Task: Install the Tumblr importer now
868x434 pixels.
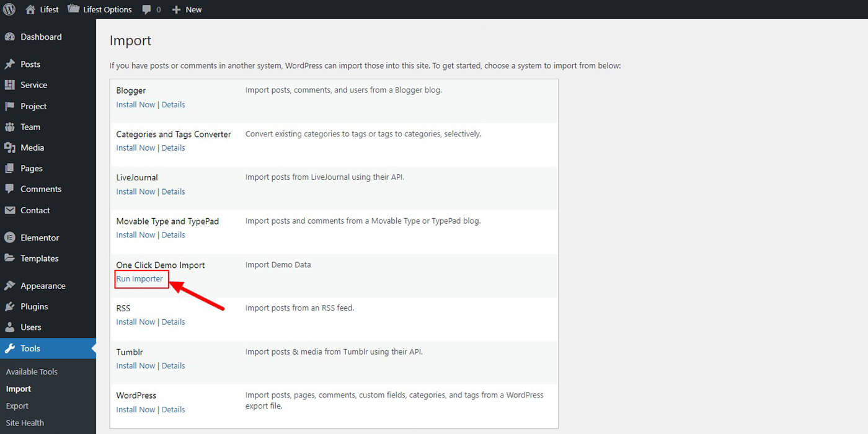Action: (x=136, y=366)
